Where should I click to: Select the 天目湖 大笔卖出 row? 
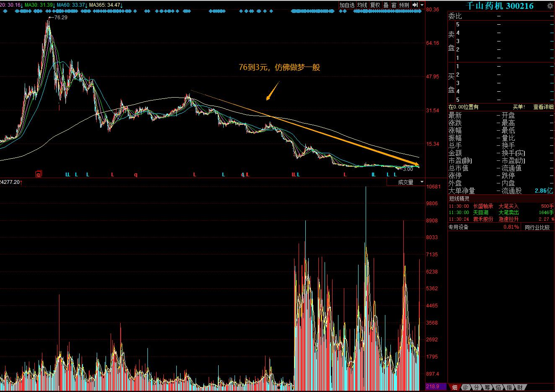pos(501,212)
